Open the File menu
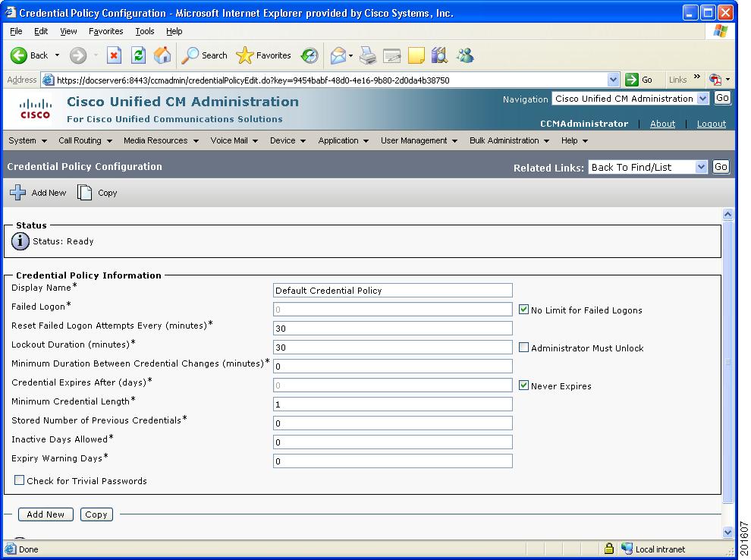Image resolution: width=751 pixels, height=560 pixels. click(16, 31)
